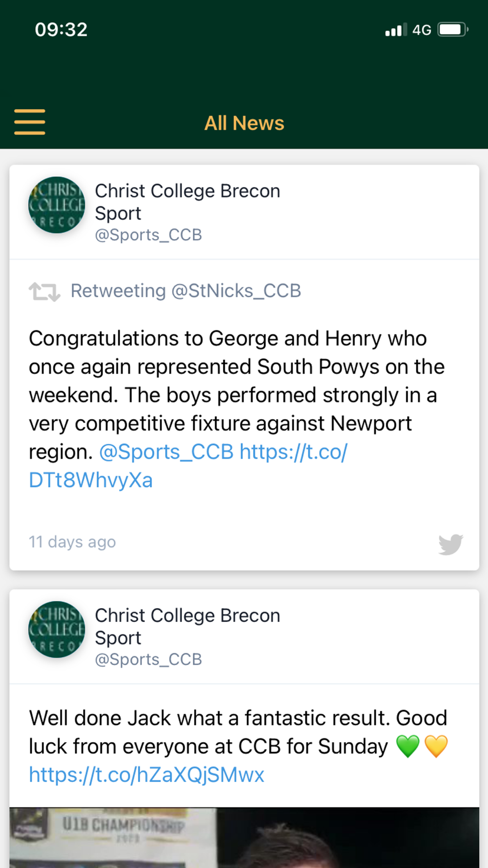This screenshot has height=868, width=488.
Task: Tap the retweet arrows icon
Action: point(44,291)
